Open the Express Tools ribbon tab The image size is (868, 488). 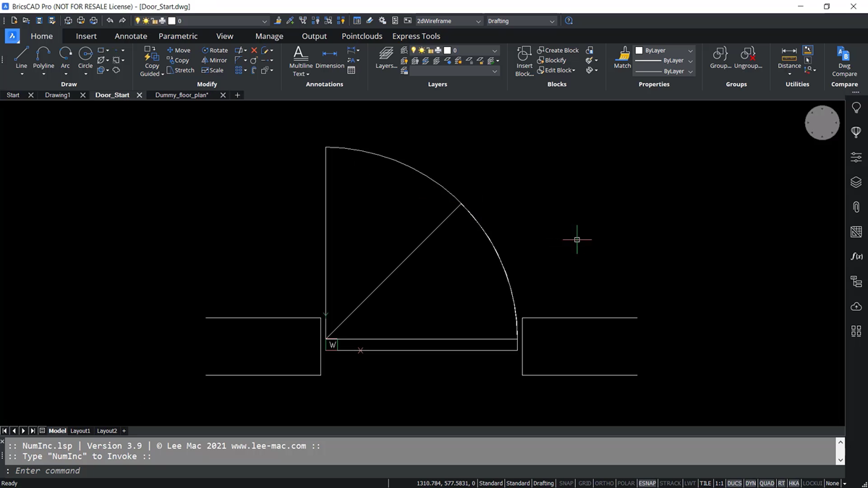click(x=416, y=35)
